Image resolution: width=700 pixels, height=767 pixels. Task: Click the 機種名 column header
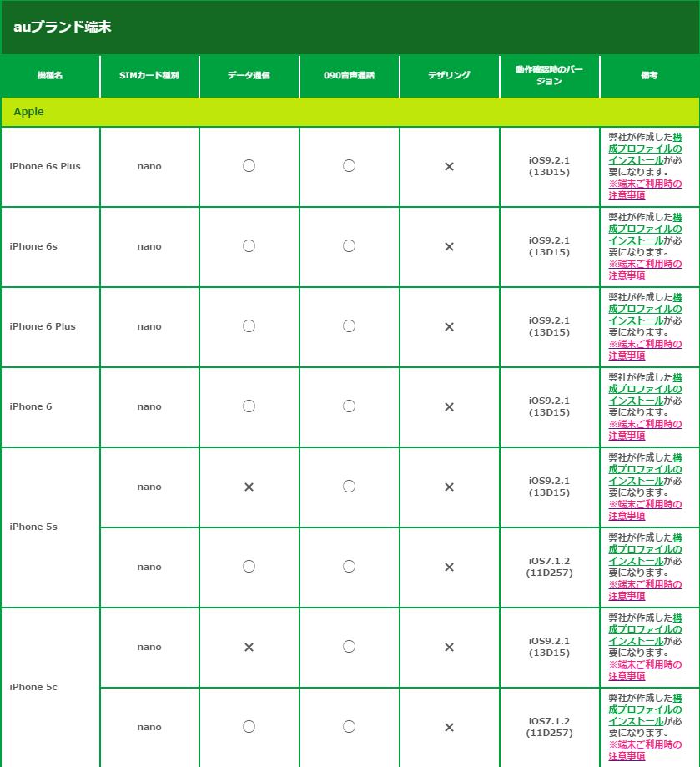coord(50,76)
